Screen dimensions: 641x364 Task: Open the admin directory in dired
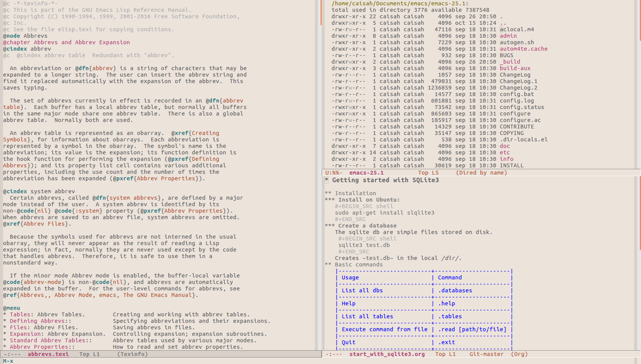(x=508, y=36)
